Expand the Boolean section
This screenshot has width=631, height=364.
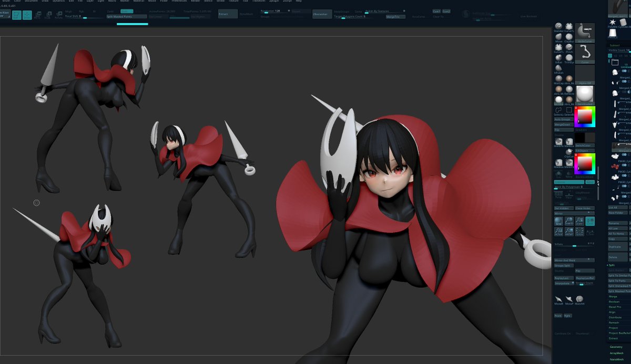614,301
